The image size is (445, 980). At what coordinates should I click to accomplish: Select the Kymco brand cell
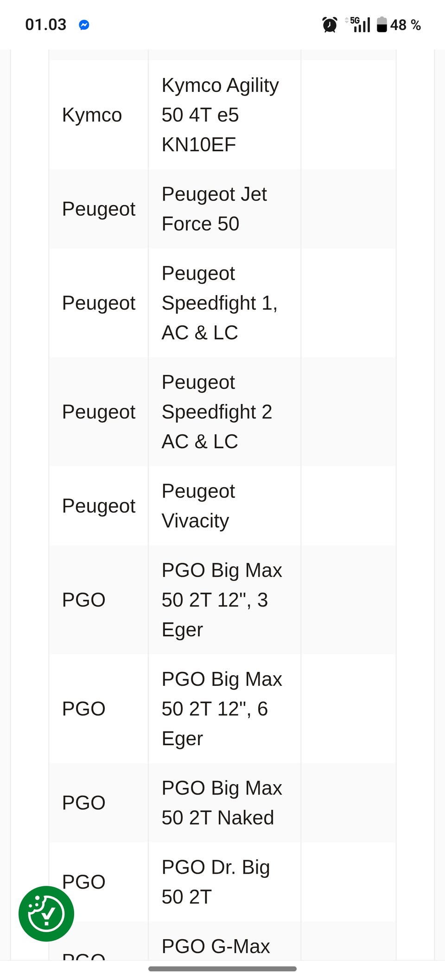(x=99, y=115)
